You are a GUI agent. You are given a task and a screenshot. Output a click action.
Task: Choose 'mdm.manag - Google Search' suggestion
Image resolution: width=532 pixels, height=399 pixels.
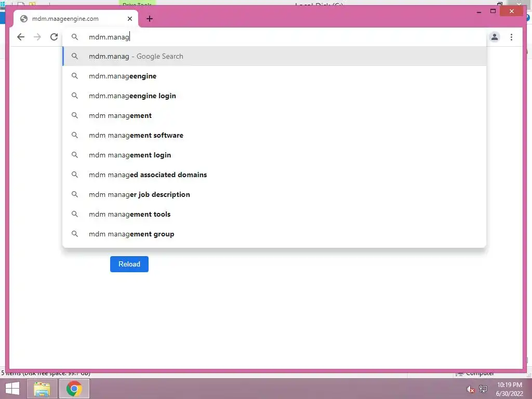pyautogui.click(x=274, y=56)
